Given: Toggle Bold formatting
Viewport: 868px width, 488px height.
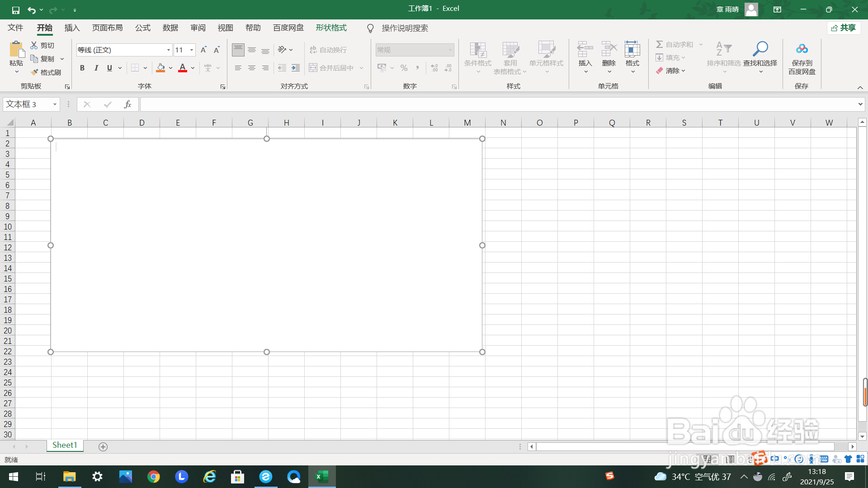Looking at the screenshot, I should [x=82, y=68].
